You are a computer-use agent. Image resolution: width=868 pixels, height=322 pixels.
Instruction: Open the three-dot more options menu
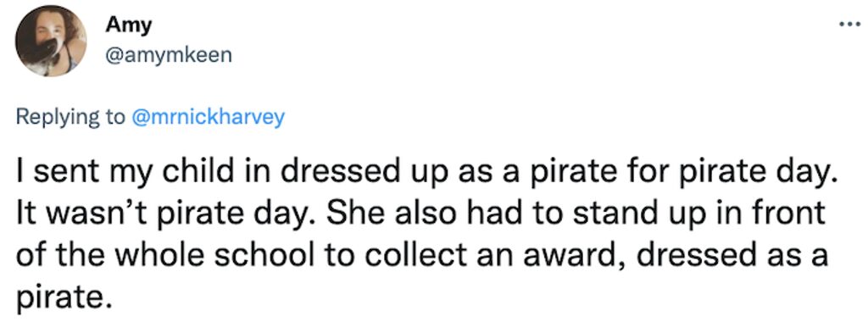pos(849,25)
